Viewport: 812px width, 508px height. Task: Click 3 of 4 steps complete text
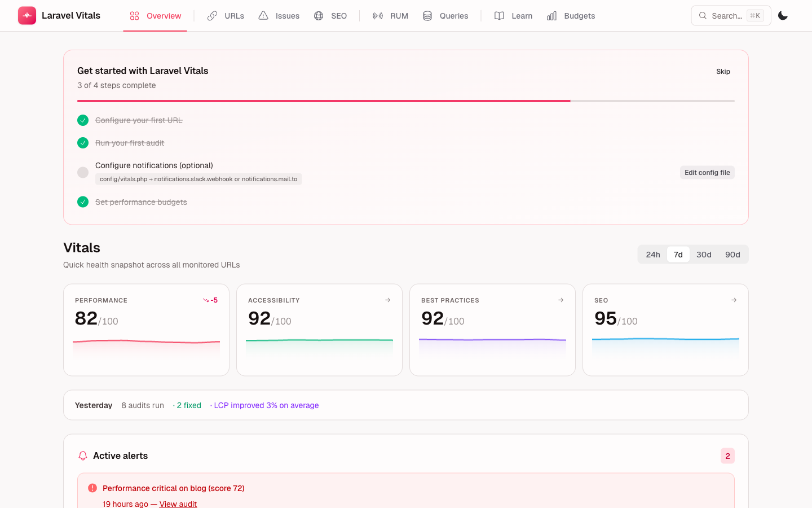click(117, 85)
